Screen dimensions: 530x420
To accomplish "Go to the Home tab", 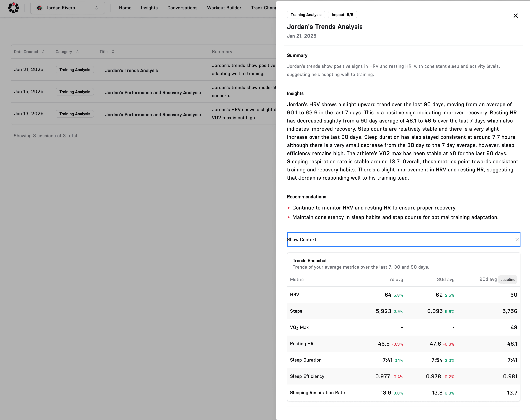I will click(125, 8).
